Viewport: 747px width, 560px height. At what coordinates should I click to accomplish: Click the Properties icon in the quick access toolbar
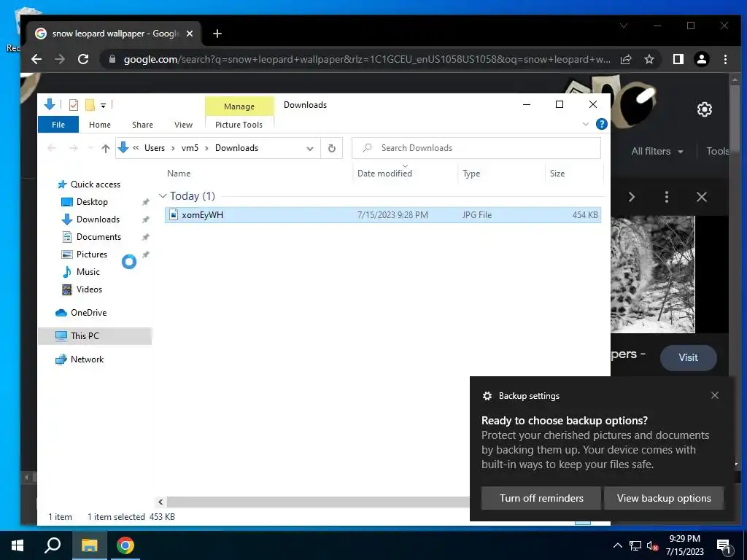click(74, 105)
